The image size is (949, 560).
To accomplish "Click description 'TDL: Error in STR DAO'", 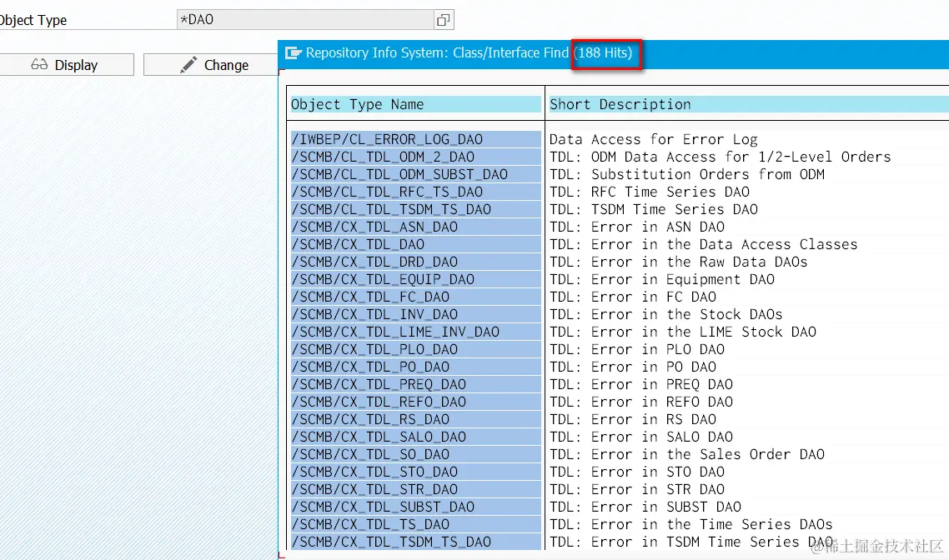I will [637, 491].
